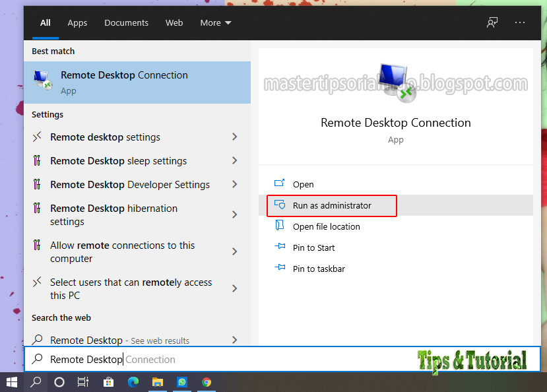Screen dimensions: 547x392
Task: Expand arrow for Remote desktop settings
Action: click(x=234, y=137)
